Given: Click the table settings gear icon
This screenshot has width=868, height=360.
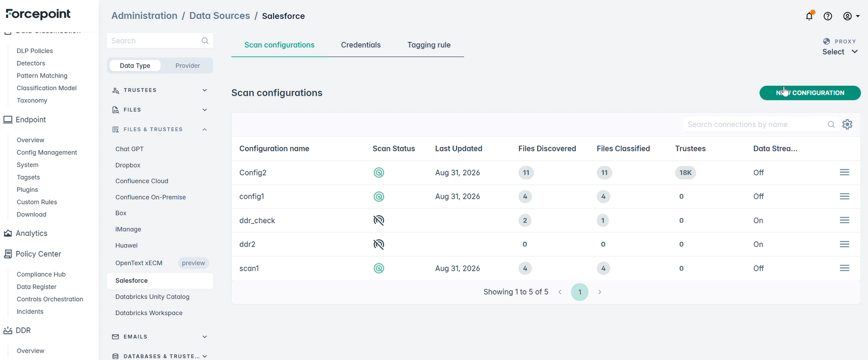Looking at the screenshot, I should pyautogui.click(x=848, y=124).
